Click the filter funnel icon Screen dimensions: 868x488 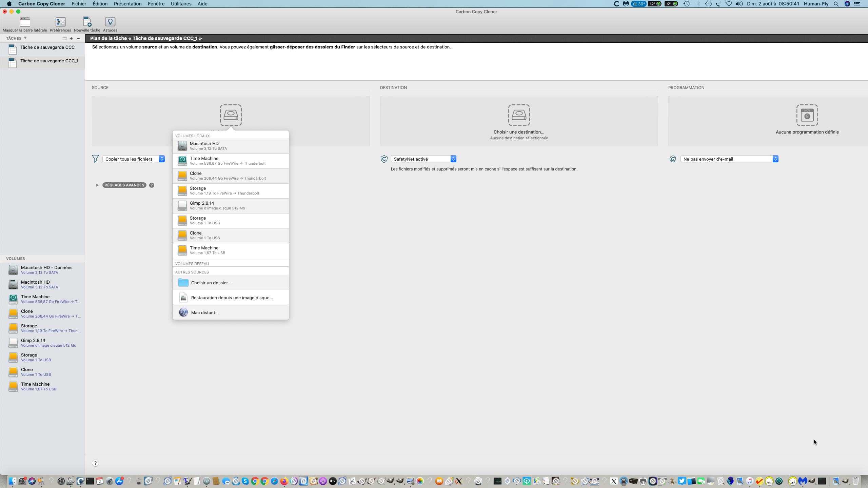tap(95, 159)
